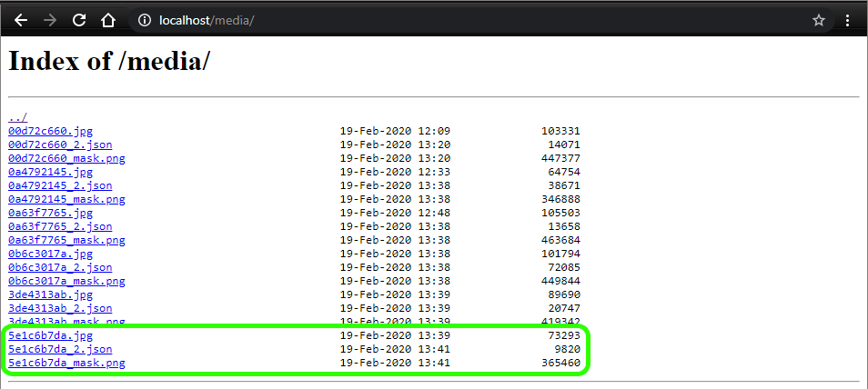Click file size 463684 in listing
Viewport: 868px width, 389px height.
tap(560, 241)
